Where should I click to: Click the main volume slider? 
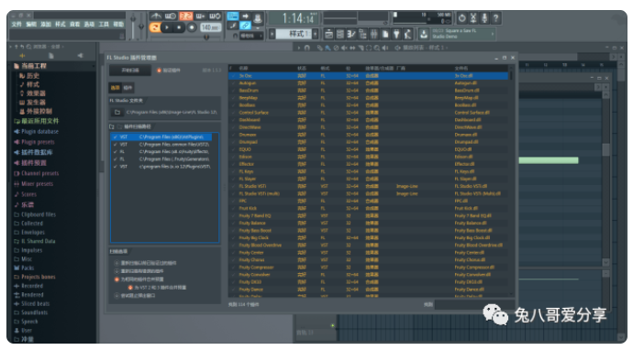click(x=133, y=26)
